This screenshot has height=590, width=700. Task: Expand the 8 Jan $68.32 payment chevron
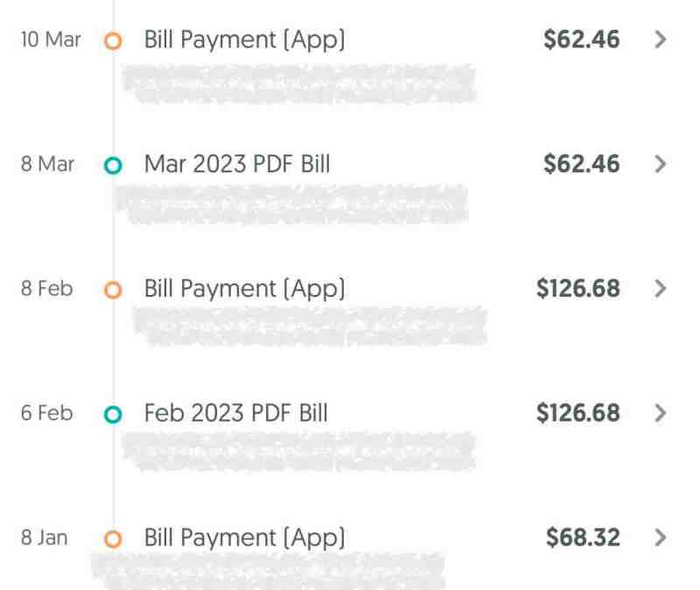tap(661, 537)
